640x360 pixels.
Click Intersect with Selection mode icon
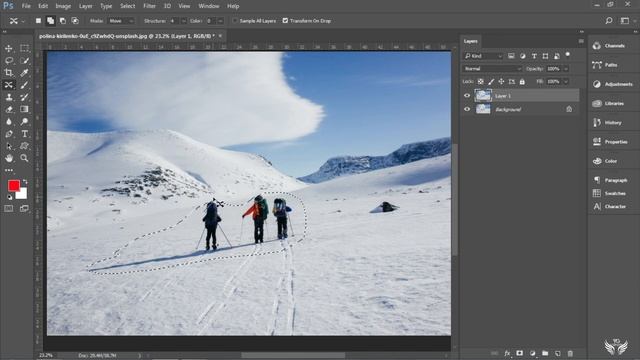pyautogui.click(x=75, y=21)
